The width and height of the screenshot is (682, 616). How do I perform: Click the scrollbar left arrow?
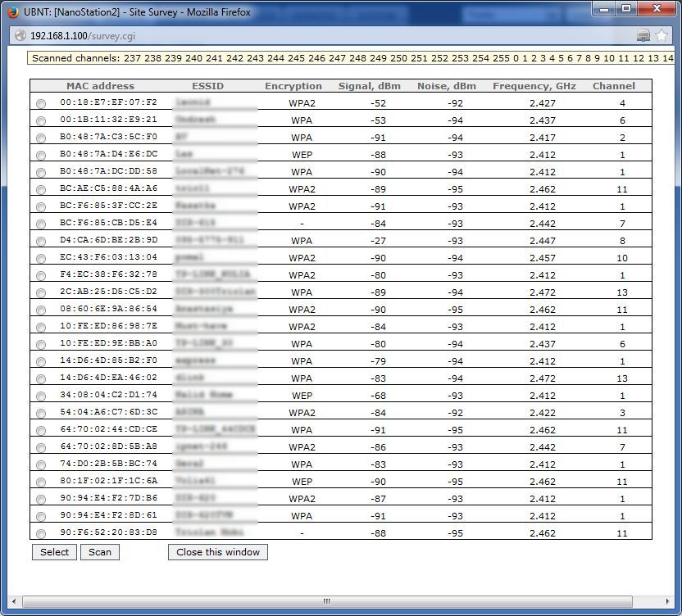14,601
